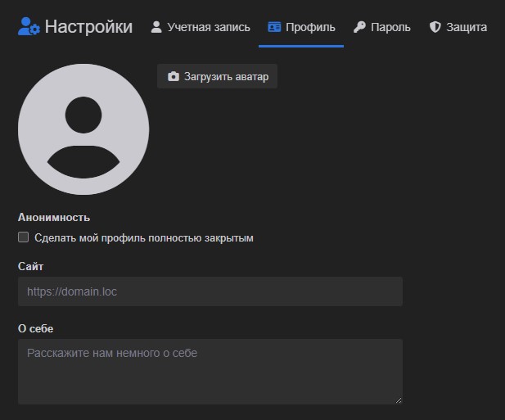The height and width of the screenshot is (420, 505).
Task: Click the default avatar placeholder image
Action: tap(83, 129)
